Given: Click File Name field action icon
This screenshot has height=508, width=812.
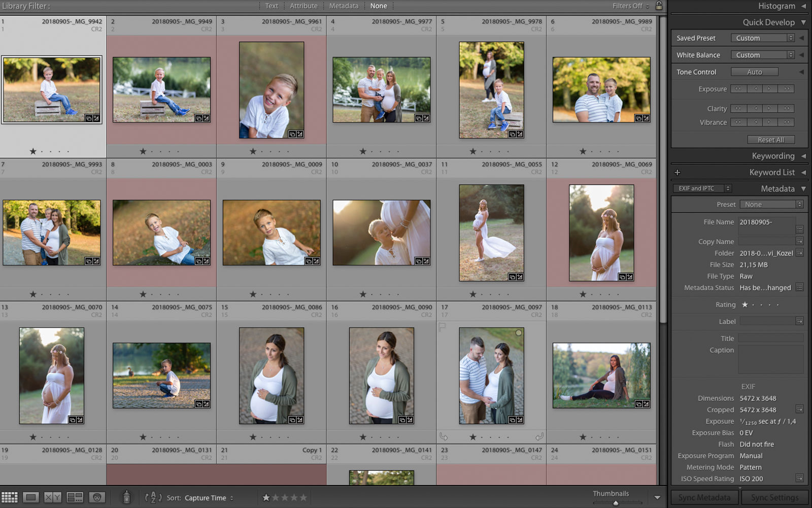Looking at the screenshot, I should click(800, 230).
